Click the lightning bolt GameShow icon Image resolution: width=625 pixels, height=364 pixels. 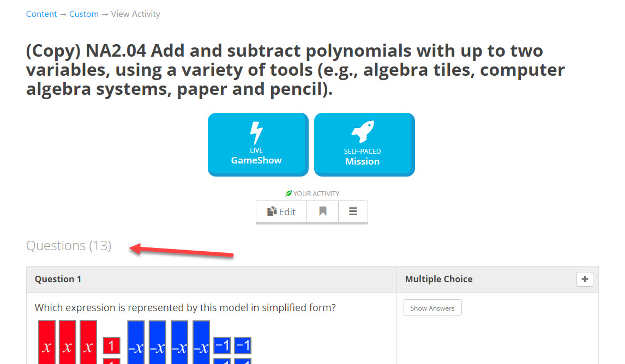[256, 132]
